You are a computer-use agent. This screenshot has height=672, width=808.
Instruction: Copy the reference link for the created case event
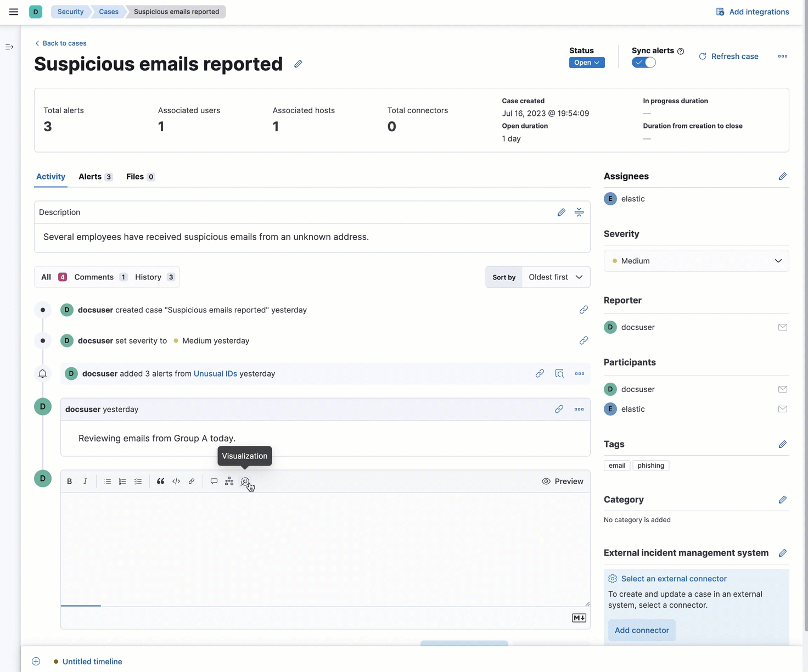(x=583, y=310)
